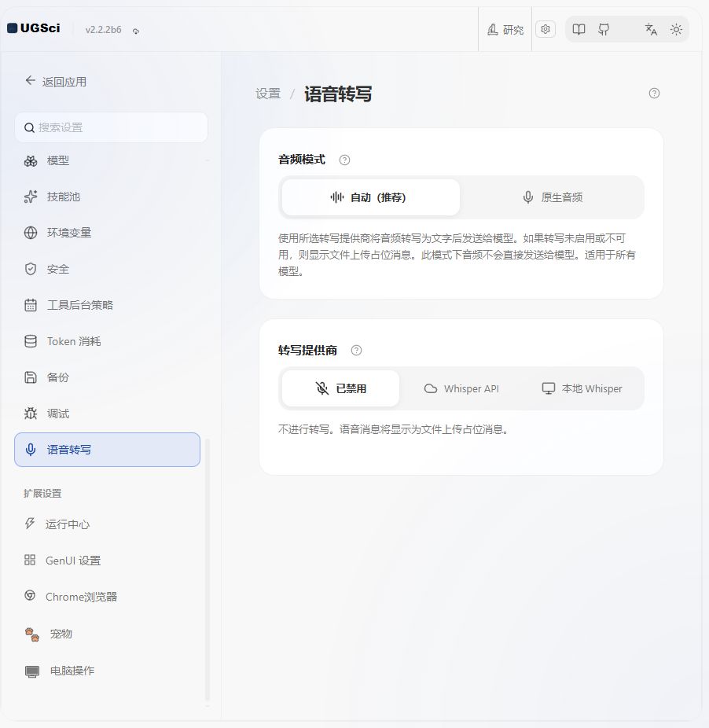Click the 模型 flower icon
Viewport: 709px width, 728px height.
pyautogui.click(x=31, y=161)
